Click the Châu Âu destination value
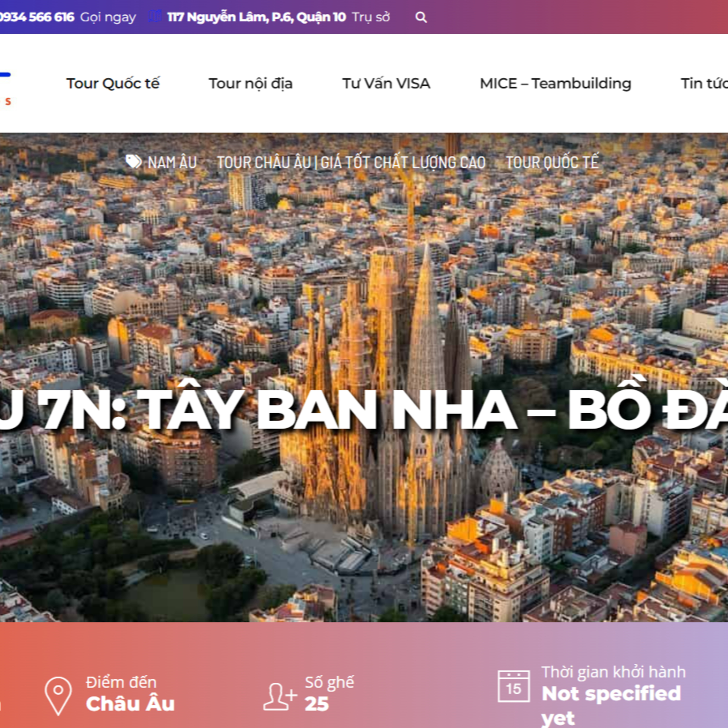Image resolution: width=728 pixels, height=728 pixels. coord(130,704)
